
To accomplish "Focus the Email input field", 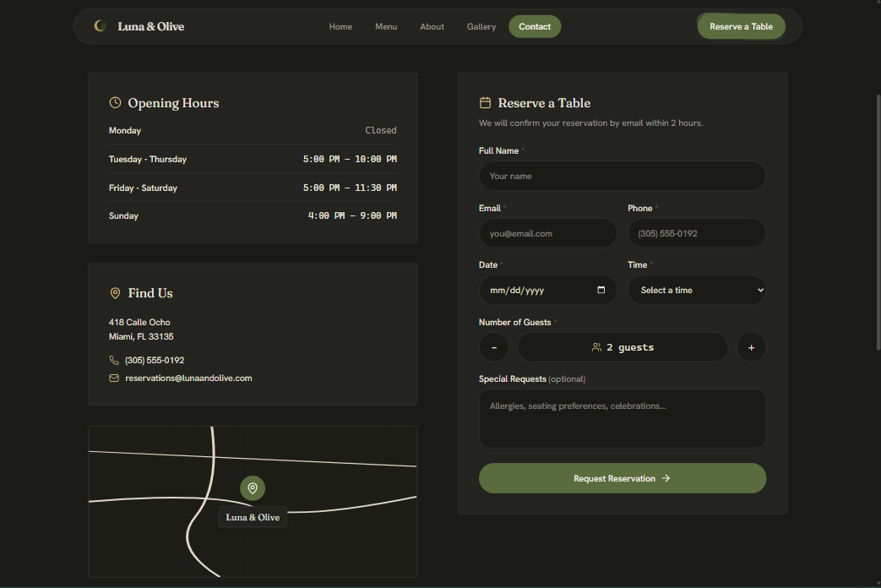I will coord(548,233).
